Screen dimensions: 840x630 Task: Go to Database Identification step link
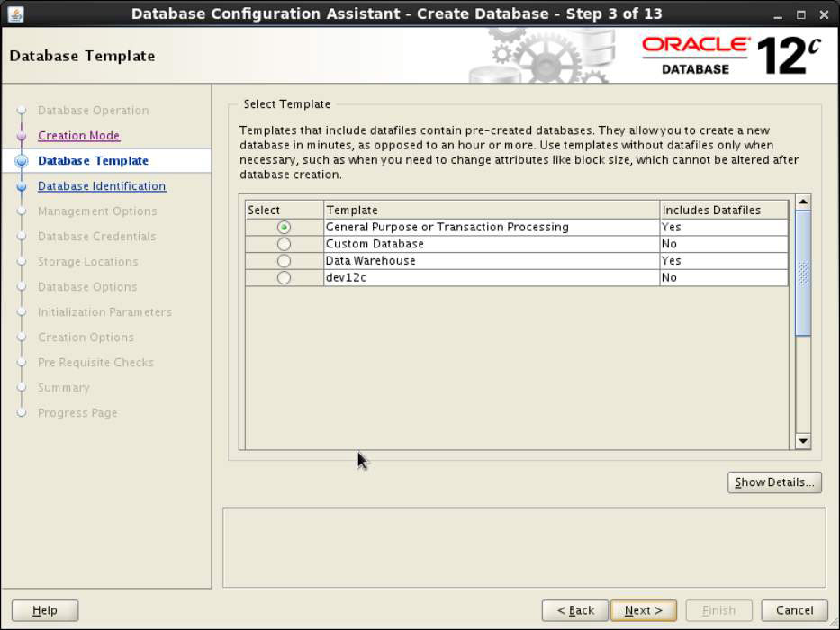(x=102, y=186)
